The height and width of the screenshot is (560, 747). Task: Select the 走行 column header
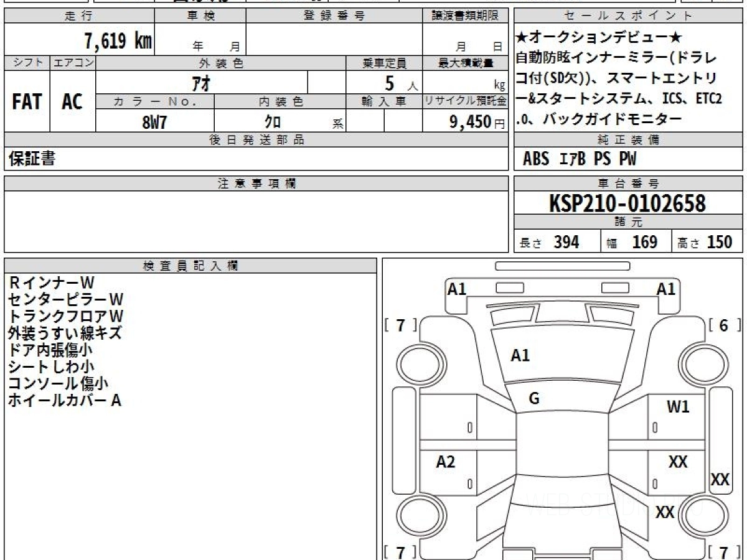(79, 16)
